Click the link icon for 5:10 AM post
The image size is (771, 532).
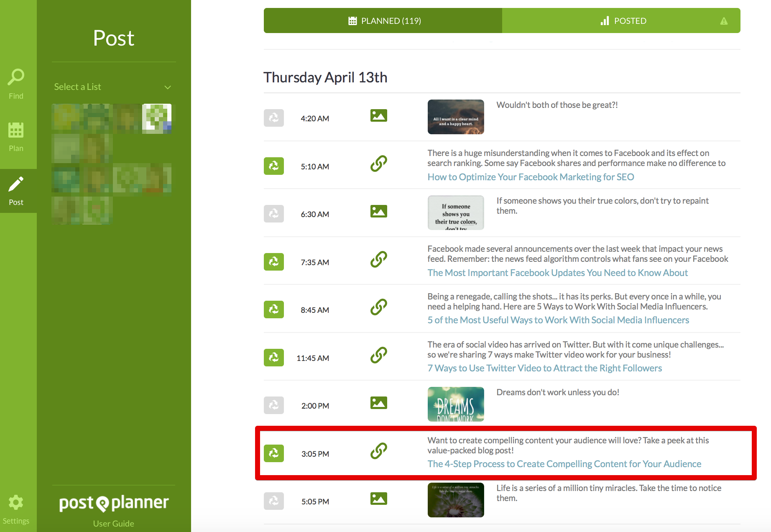378,164
